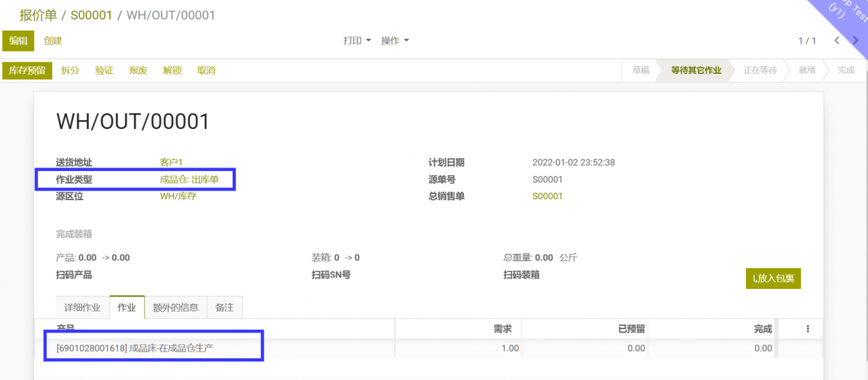Select the 完成 status stage
This screenshot has width=868, height=380.
coord(846,71)
